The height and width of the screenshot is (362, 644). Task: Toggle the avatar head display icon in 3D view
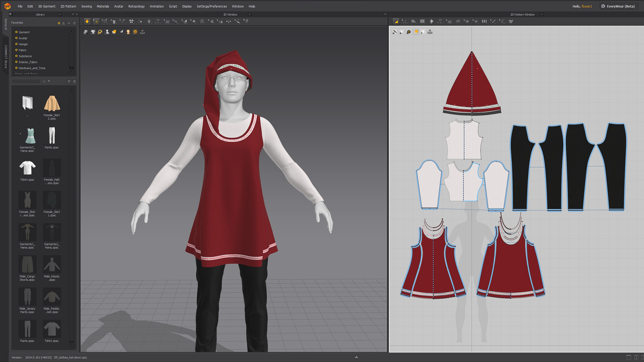coord(128,32)
